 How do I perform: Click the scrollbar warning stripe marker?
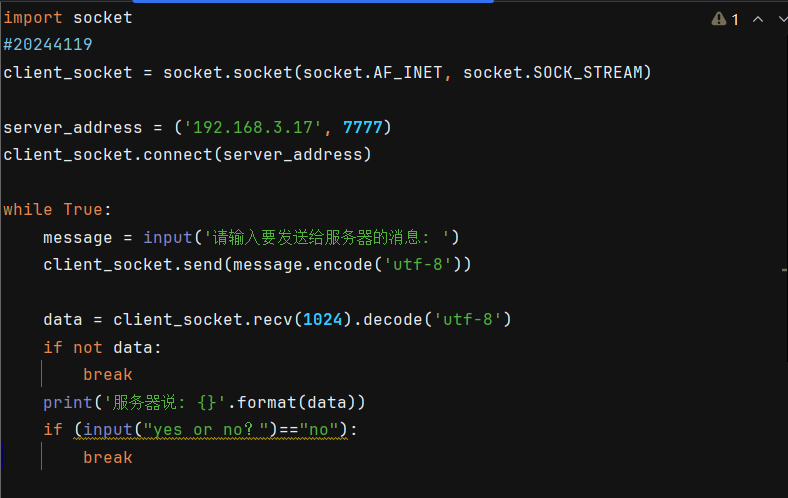(x=784, y=270)
